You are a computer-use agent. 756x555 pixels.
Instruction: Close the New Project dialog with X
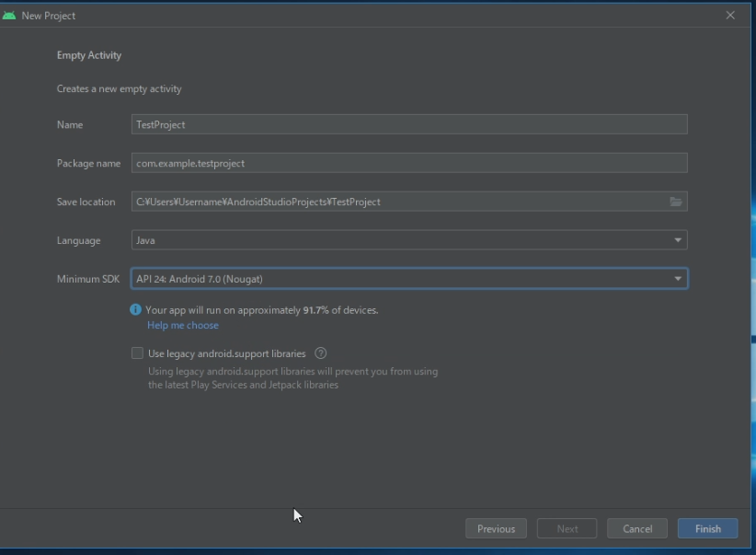(x=730, y=16)
